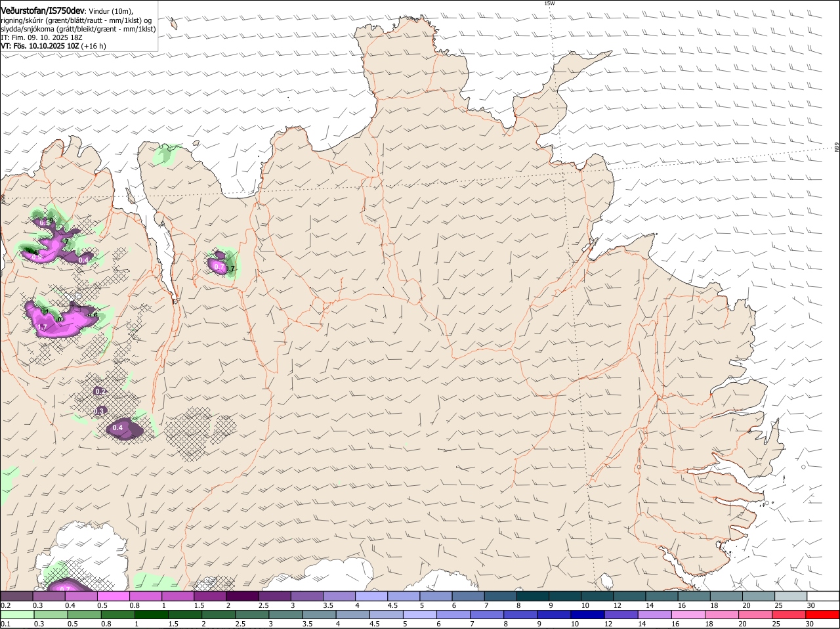This screenshot has height=629, width=840.
Task: Click the 0.2 precipitation value on the map
Action: [100, 391]
